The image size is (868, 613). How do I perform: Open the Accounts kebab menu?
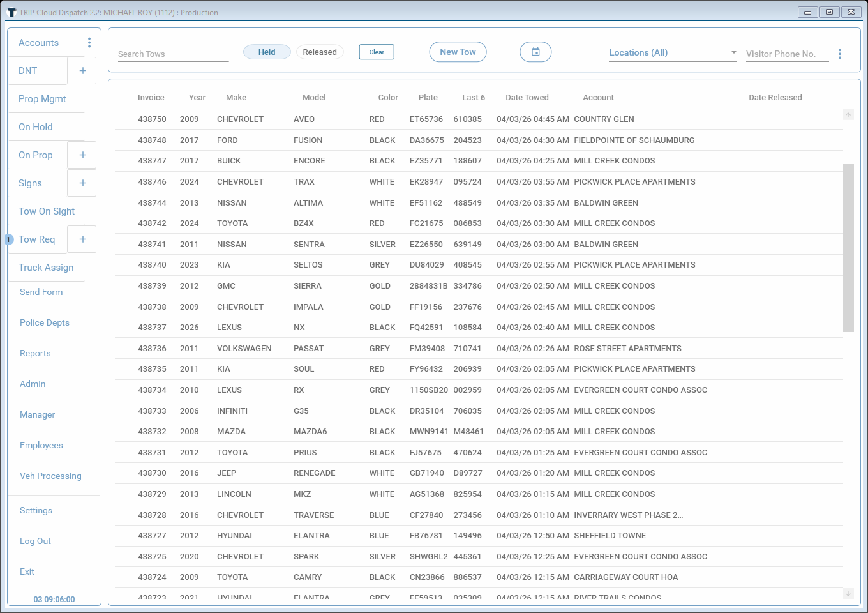tap(89, 42)
